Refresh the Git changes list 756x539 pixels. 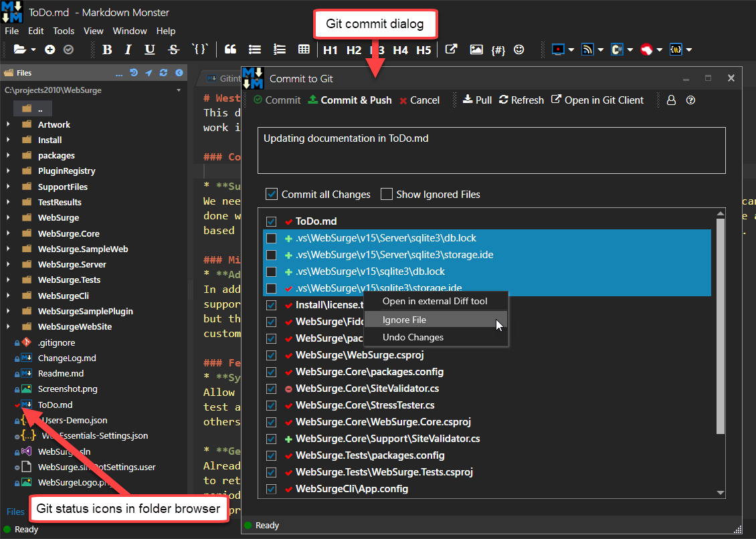[x=521, y=100]
